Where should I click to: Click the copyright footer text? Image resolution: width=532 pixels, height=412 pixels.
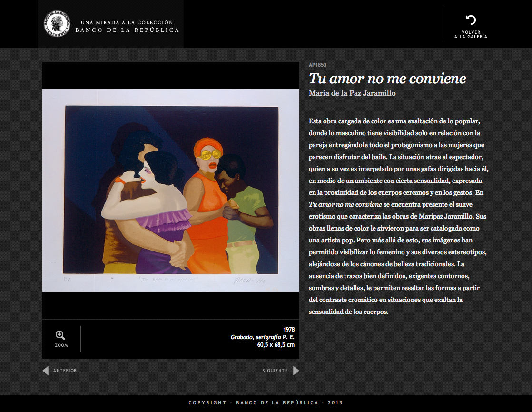tap(266, 403)
